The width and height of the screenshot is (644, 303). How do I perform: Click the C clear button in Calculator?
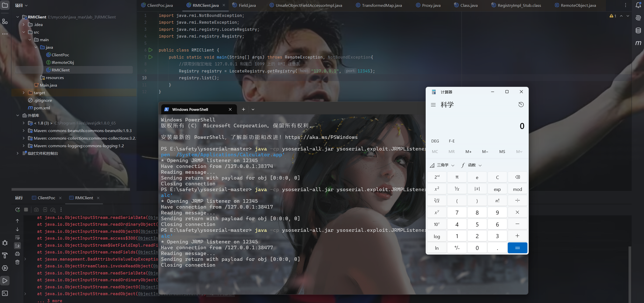pyautogui.click(x=497, y=177)
